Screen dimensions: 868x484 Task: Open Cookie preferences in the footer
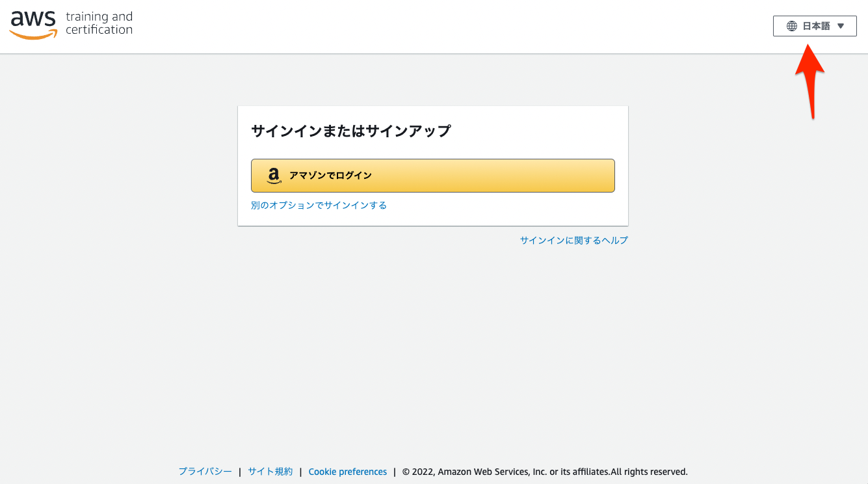(x=347, y=471)
